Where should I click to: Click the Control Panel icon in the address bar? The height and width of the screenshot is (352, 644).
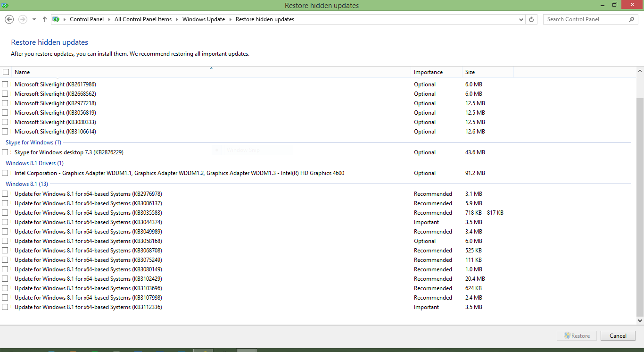click(x=56, y=19)
